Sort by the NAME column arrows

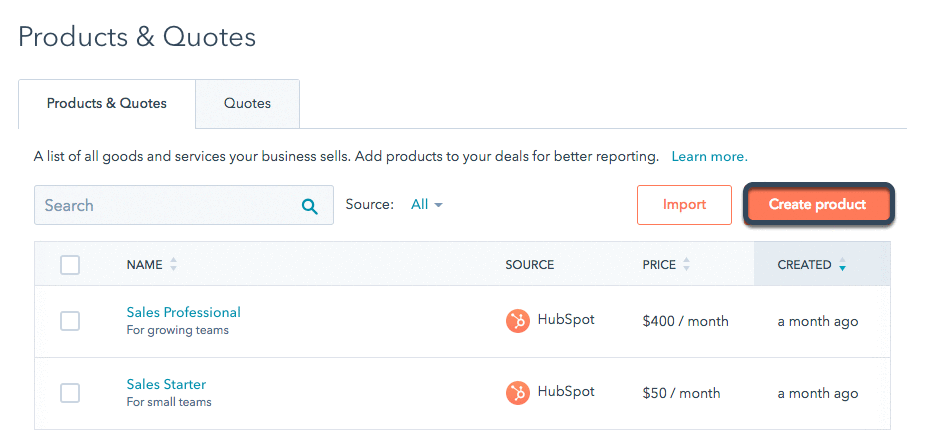coord(173,265)
